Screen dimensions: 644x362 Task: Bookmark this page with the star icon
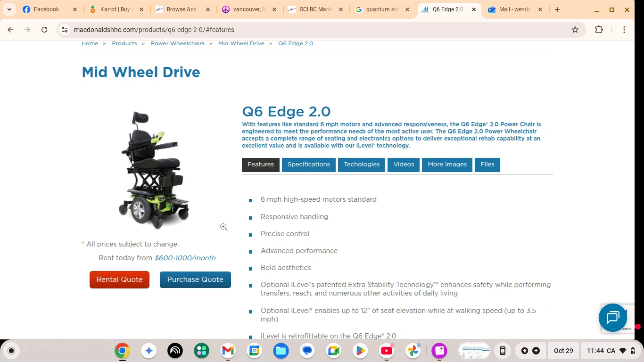[x=575, y=30]
